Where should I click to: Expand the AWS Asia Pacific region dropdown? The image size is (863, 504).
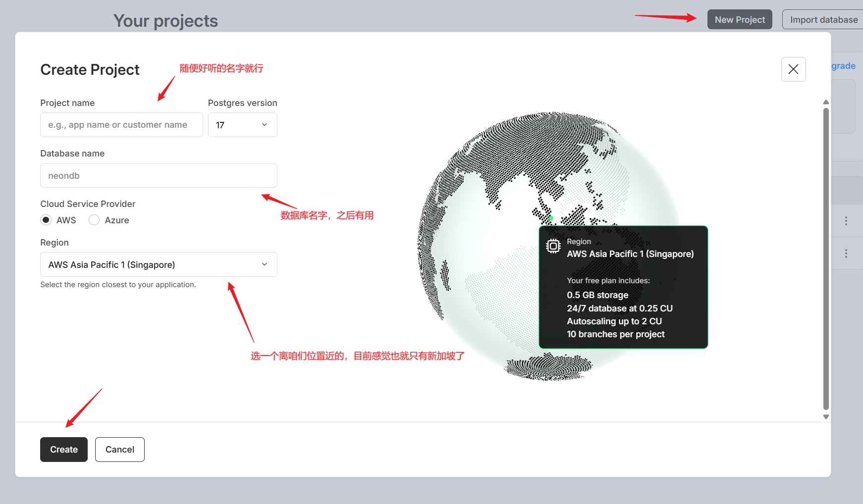(x=159, y=265)
